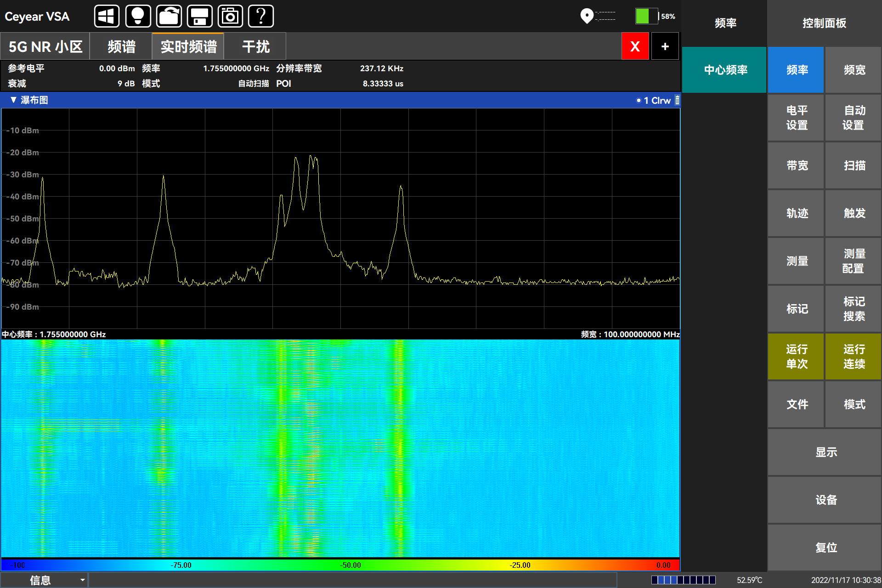882x588 pixels.
Task: Toggle 运行单次 single run mode
Action: click(x=796, y=356)
